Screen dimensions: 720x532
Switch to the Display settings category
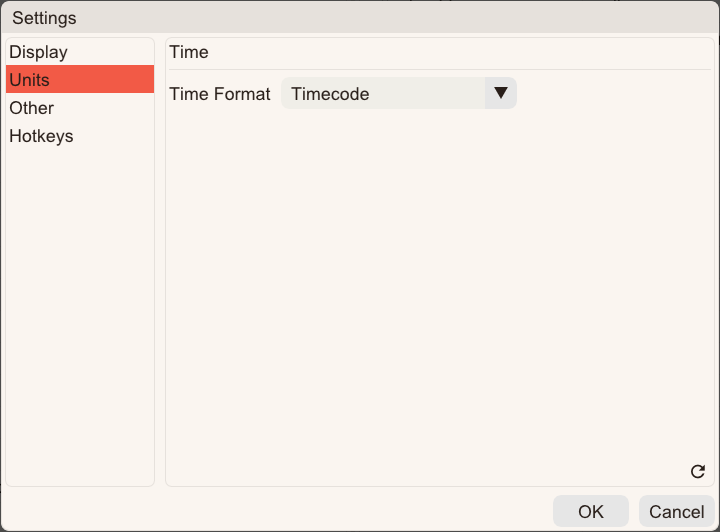(80, 52)
